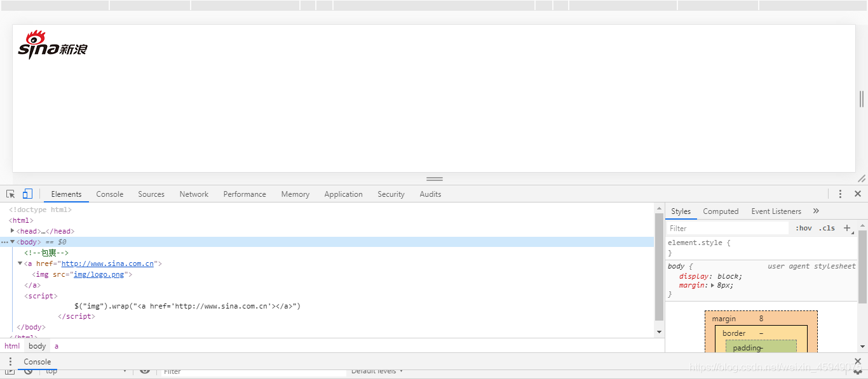
Task: Select the Styles tab
Action: pyautogui.click(x=681, y=211)
